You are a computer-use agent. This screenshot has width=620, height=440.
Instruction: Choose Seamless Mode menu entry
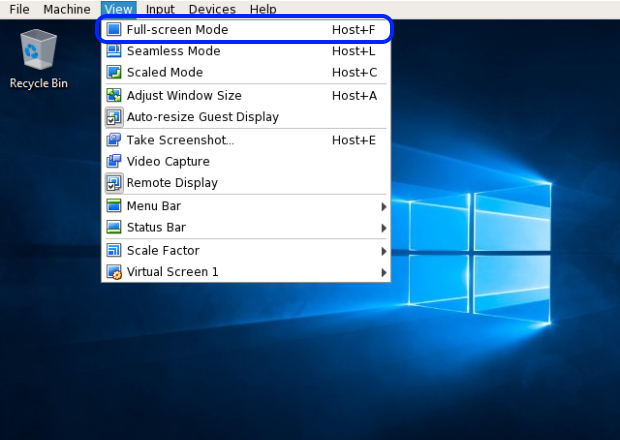[x=245, y=51]
